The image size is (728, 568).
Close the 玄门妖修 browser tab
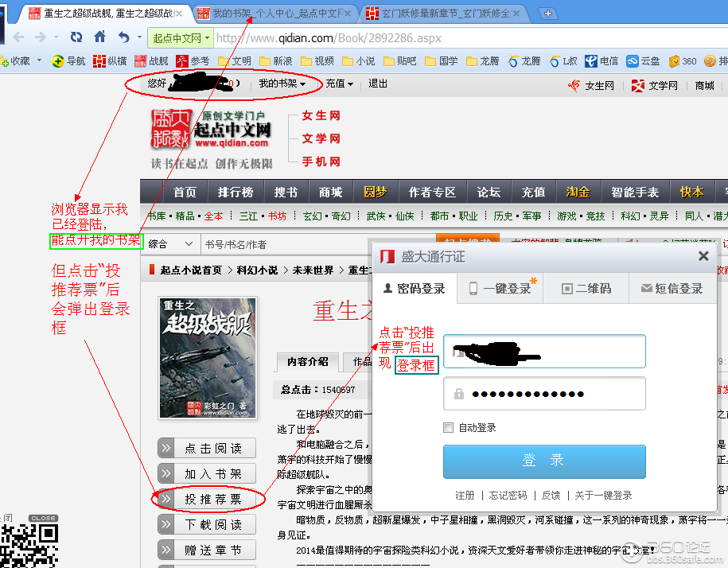(x=516, y=14)
